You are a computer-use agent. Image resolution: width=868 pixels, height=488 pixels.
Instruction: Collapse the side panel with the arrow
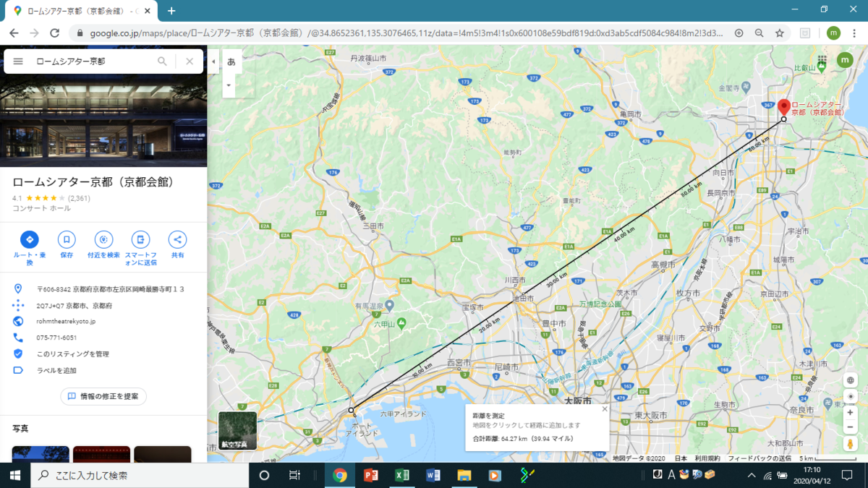[x=213, y=61]
